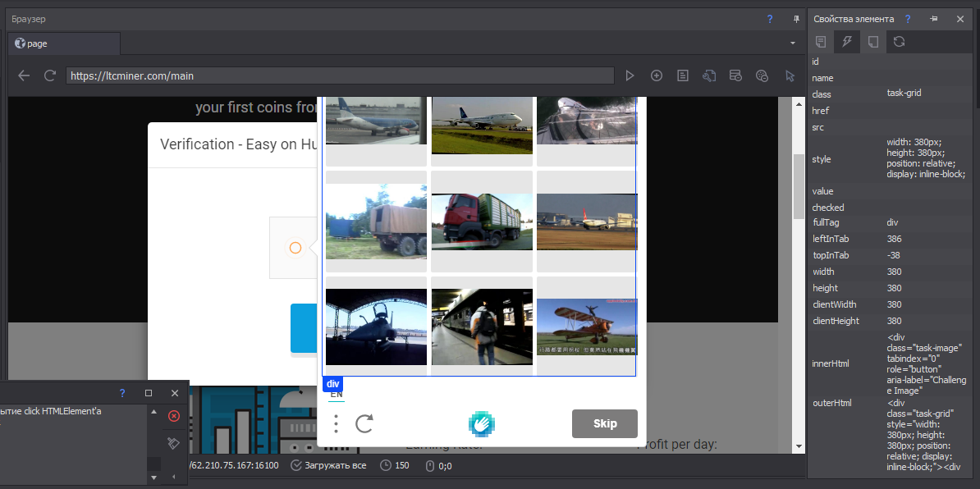
Task: Click the captcha refresh challenge icon
Action: 364,423
